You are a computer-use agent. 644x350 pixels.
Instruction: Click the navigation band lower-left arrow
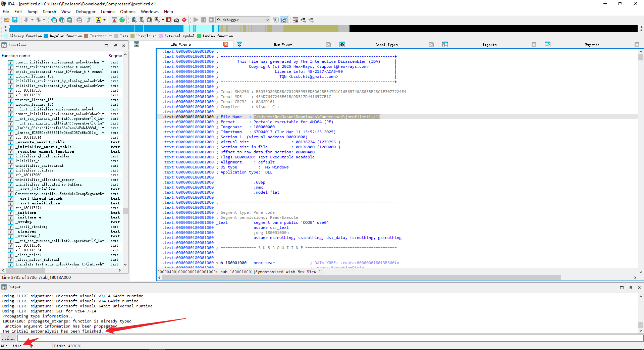coord(5,30)
